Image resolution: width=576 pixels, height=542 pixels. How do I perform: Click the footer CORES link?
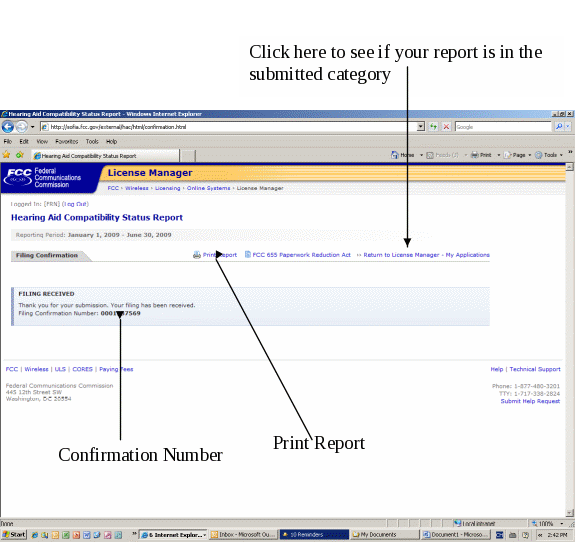click(x=83, y=369)
